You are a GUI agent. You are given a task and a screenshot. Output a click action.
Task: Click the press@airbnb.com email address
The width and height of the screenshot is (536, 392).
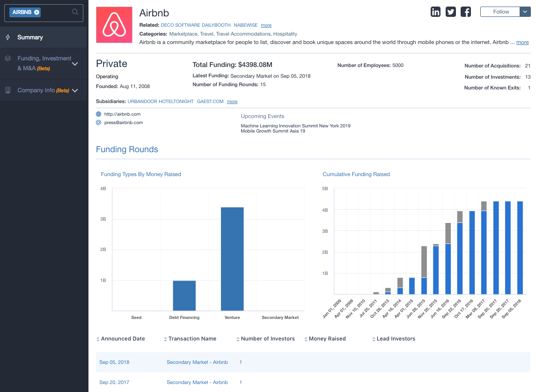(x=124, y=122)
